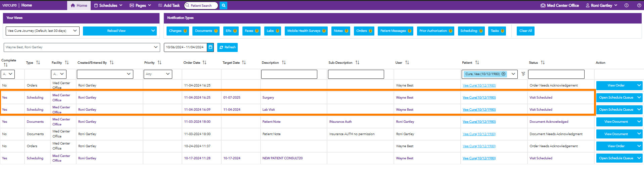Image resolution: width=644 pixels, height=171 pixels.
Task: Click Open Schedule Queue for Lab Visit row
Action: tap(616, 110)
